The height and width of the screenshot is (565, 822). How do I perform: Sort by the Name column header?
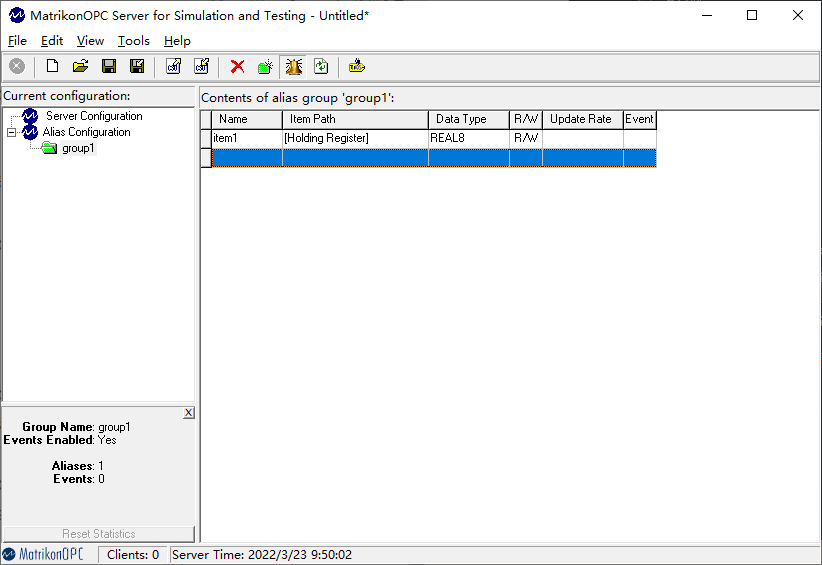tap(247, 119)
